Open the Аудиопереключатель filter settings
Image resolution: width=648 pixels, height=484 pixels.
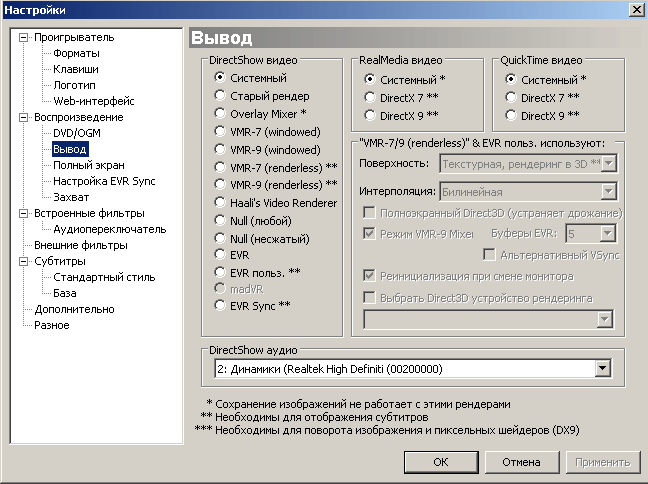click(x=109, y=229)
